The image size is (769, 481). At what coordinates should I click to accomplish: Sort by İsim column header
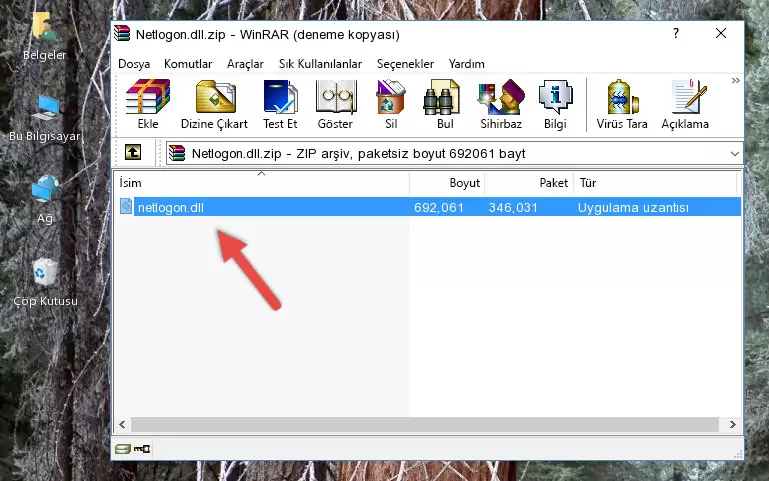[262, 183]
